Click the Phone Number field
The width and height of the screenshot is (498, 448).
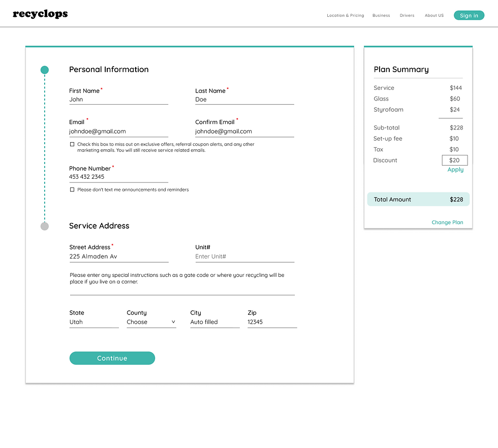pos(117,177)
